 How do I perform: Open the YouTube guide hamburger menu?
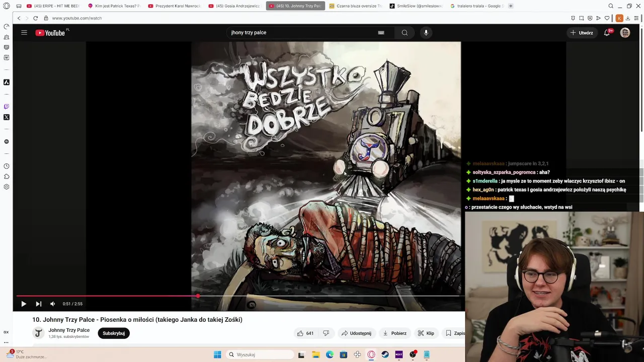click(24, 33)
